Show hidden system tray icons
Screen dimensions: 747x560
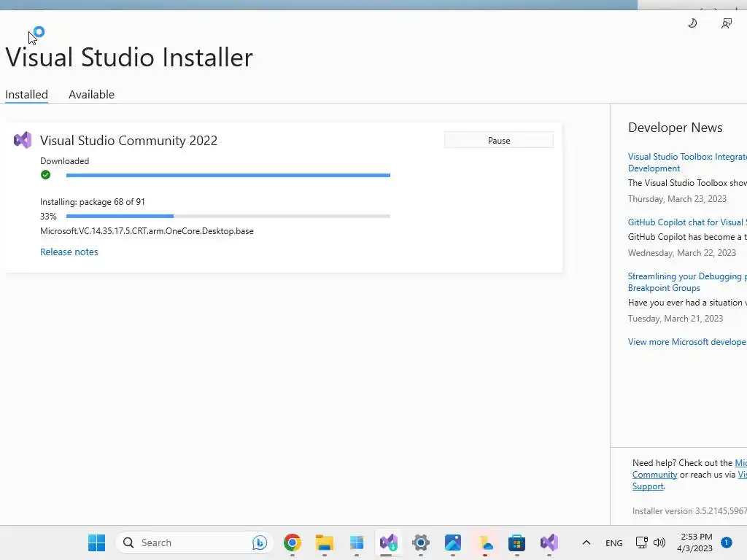[x=587, y=542]
